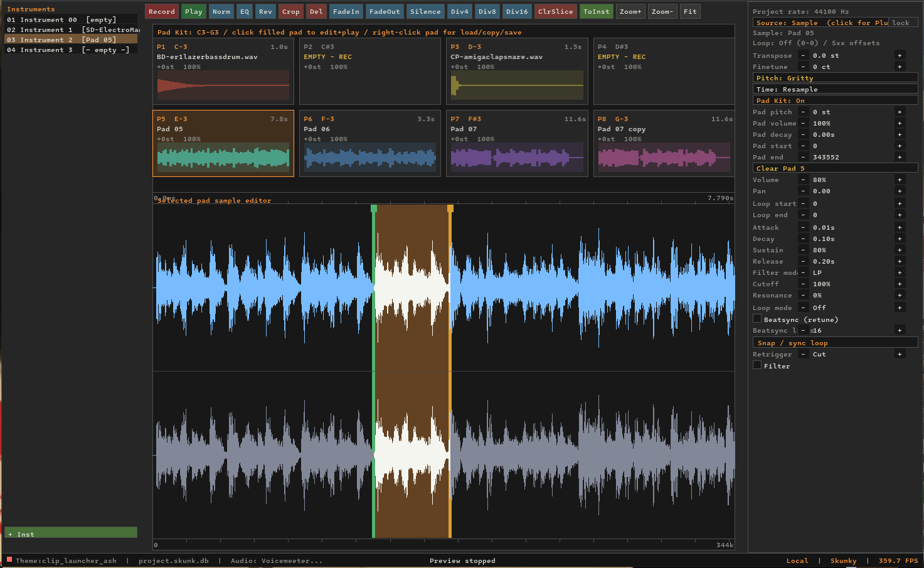Screen dimensions: 924x568
Task: Click the Record button in the toolbar
Action: click(161, 11)
